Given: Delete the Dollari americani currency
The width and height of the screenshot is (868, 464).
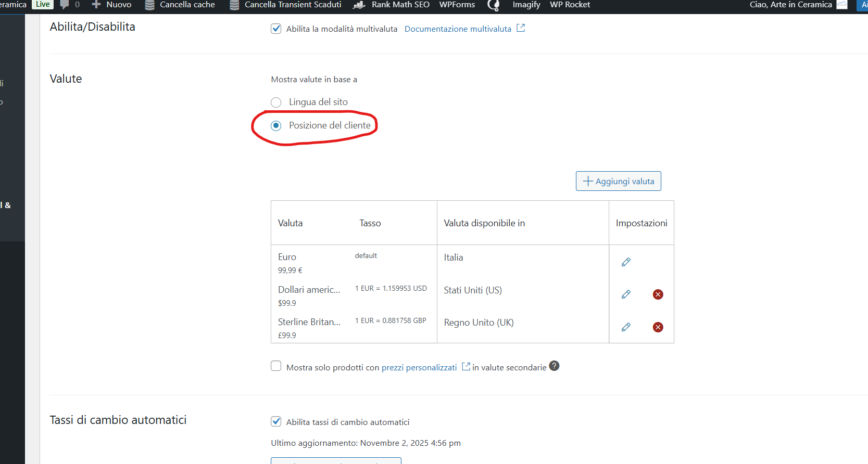Looking at the screenshot, I should click(x=658, y=294).
